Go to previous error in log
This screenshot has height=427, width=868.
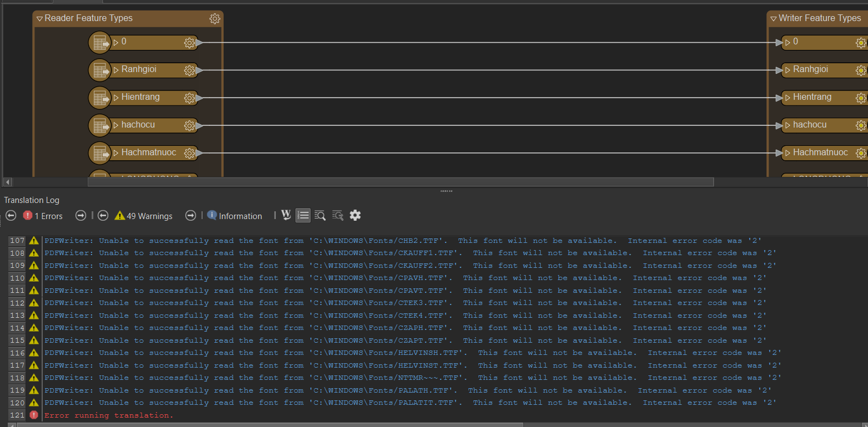coord(11,216)
